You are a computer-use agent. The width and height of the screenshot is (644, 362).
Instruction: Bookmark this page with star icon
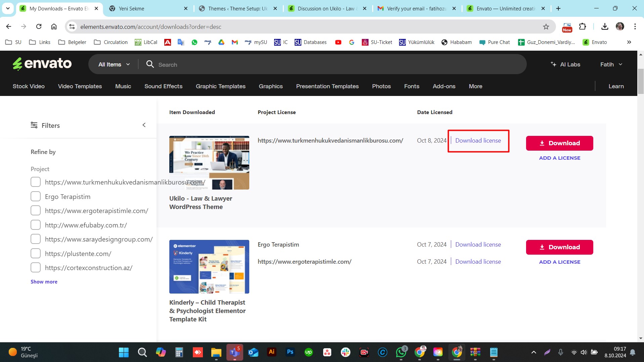tap(546, 27)
